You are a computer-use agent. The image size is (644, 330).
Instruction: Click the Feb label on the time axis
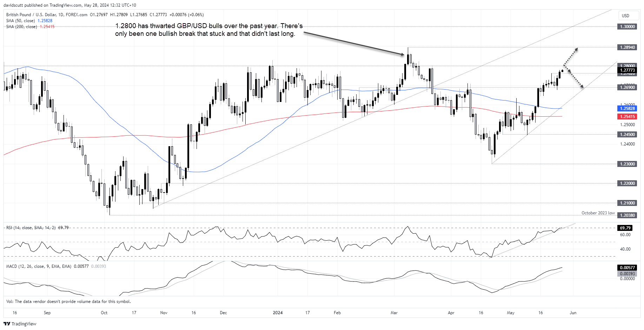[x=337, y=313]
